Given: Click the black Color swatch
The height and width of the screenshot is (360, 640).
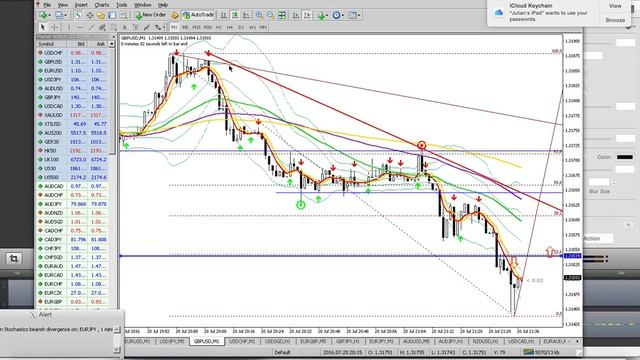Looking at the screenshot, I should point(625,157).
